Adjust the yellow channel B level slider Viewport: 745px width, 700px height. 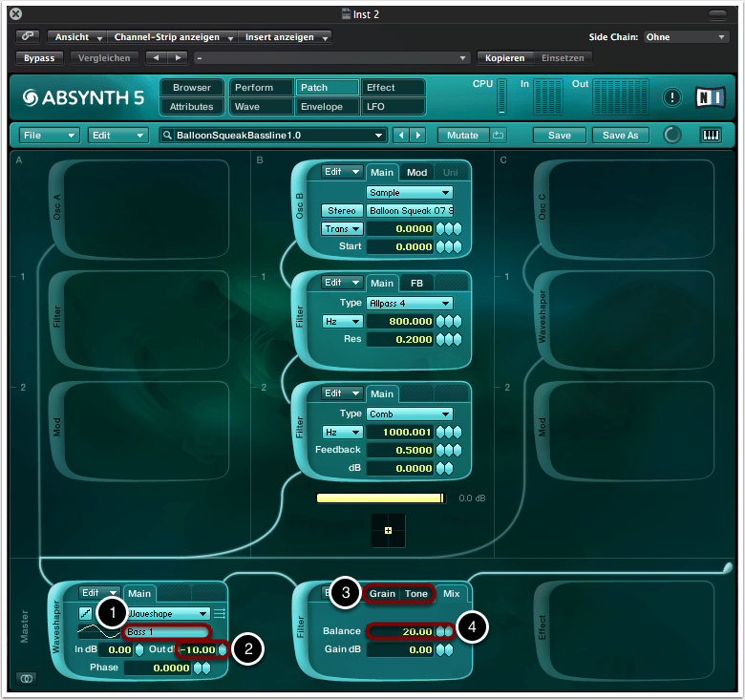(x=380, y=498)
